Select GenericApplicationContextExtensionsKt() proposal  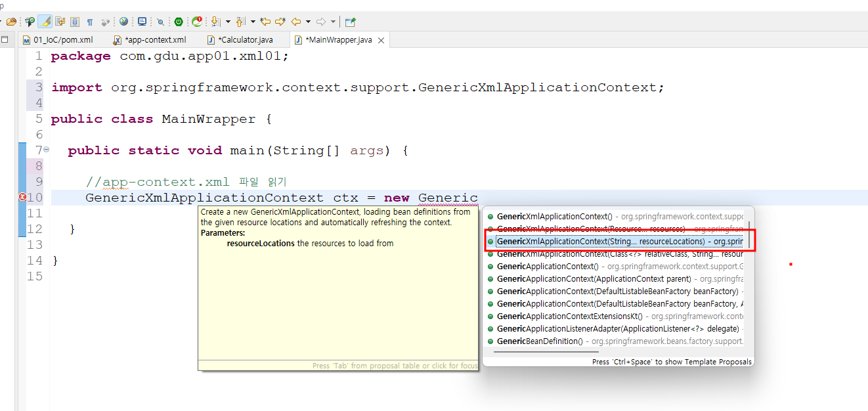click(616, 316)
